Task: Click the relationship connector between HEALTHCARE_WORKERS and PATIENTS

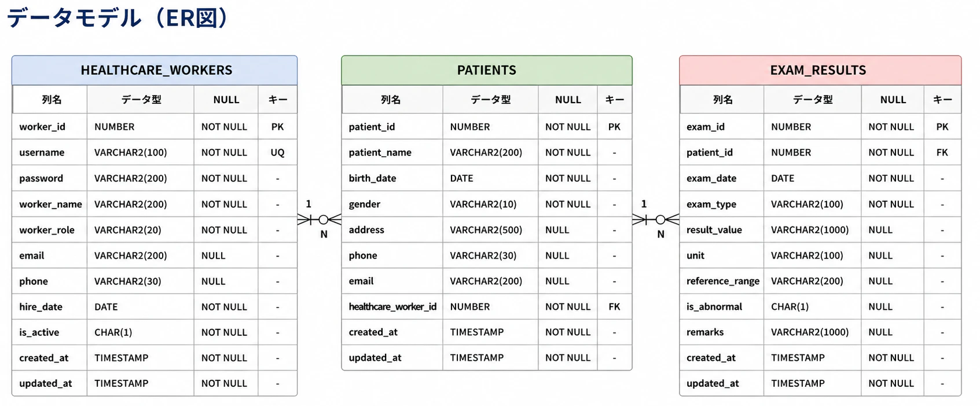Action: [x=319, y=220]
